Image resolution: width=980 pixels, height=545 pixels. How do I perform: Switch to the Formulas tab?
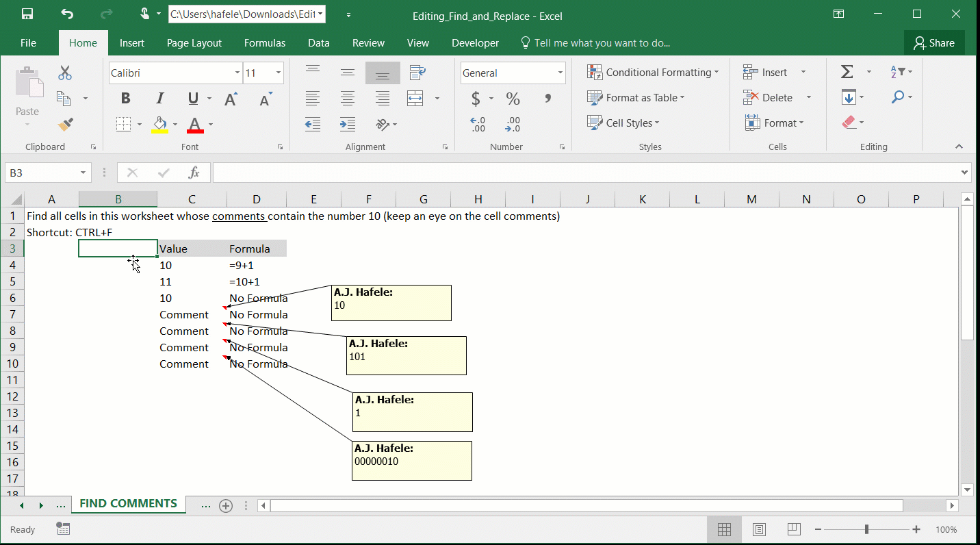265,42
